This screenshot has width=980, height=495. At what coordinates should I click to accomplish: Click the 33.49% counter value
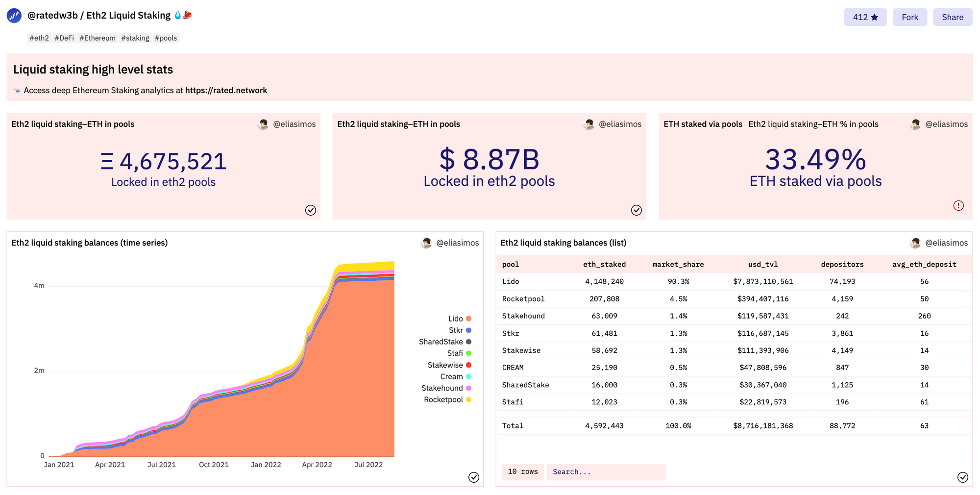[x=815, y=160]
